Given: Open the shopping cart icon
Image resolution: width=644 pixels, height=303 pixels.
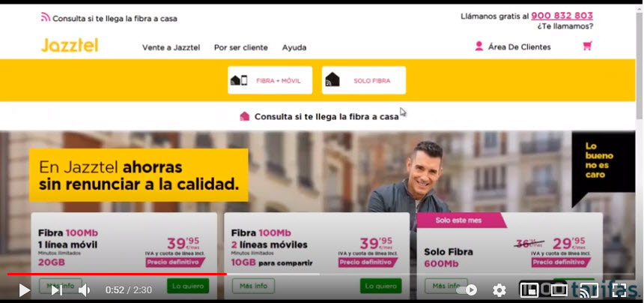Looking at the screenshot, I should tap(587, 46).
